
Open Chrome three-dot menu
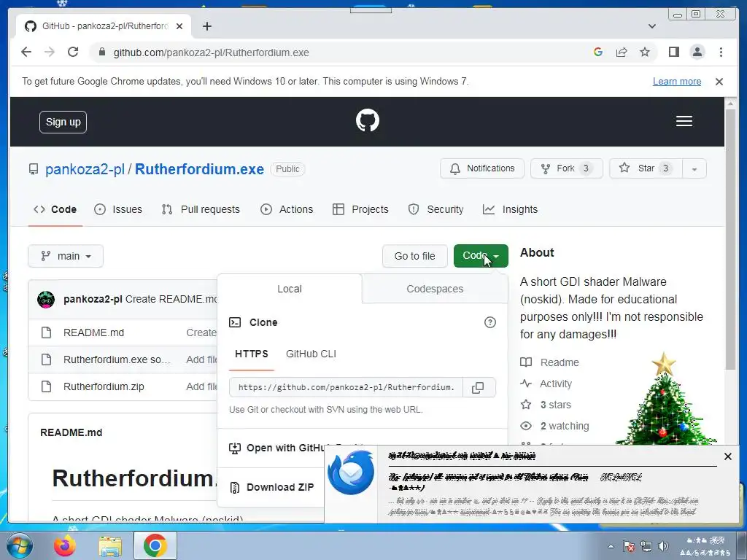point(721,52)
